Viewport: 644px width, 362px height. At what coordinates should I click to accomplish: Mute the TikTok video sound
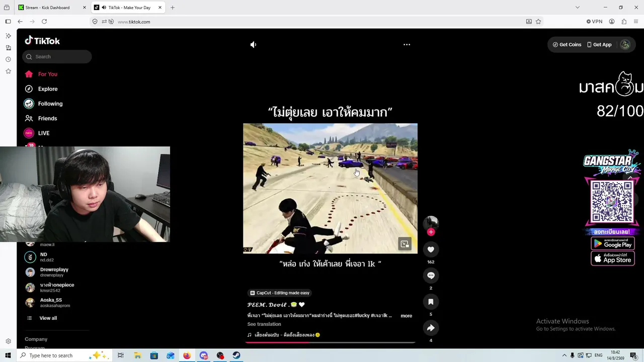[254, 45]
